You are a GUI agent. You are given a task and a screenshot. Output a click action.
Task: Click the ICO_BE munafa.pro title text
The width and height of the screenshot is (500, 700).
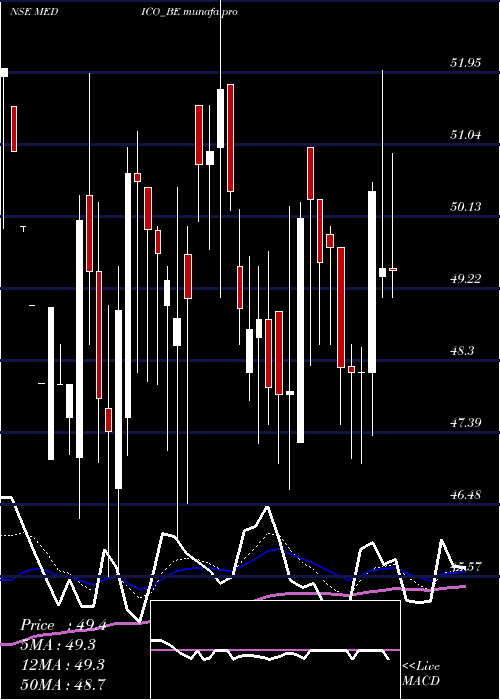(189, 12)
